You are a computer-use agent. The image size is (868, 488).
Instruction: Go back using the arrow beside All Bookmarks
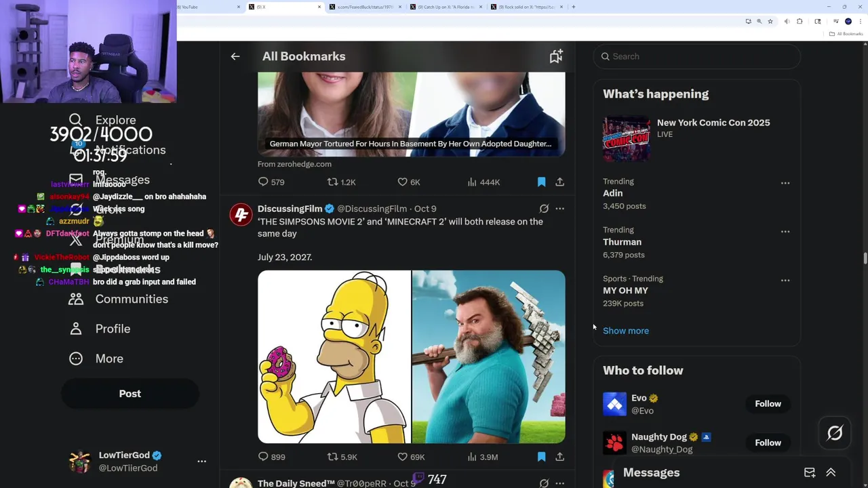point(235,56)
